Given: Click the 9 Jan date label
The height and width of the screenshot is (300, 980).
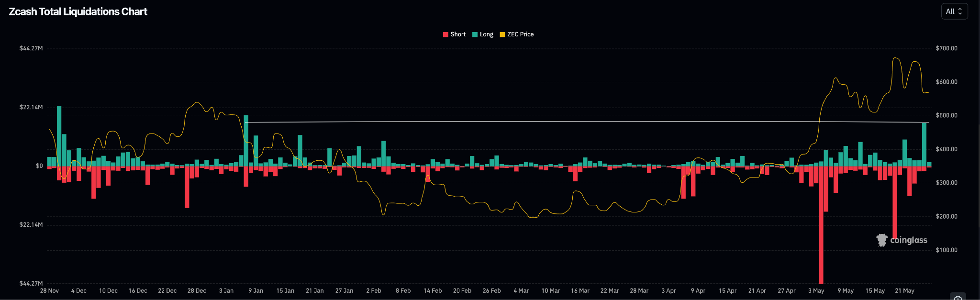Looking at the screenshot, I should point(256,291).
